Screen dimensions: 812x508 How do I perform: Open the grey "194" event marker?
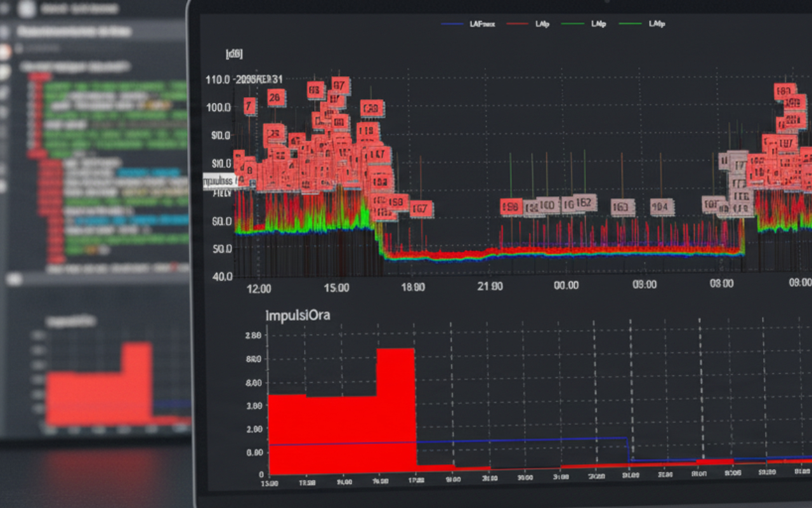[660, 206]
